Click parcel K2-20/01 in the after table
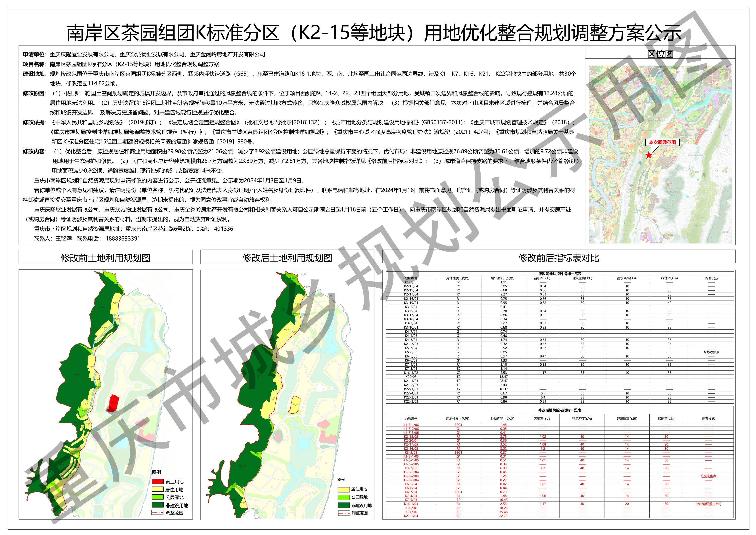756x535 pixels. pyautogui.click(x=411, y=441)
